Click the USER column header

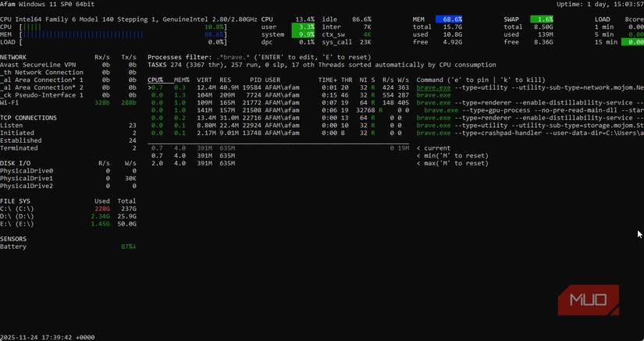point(272,80)
